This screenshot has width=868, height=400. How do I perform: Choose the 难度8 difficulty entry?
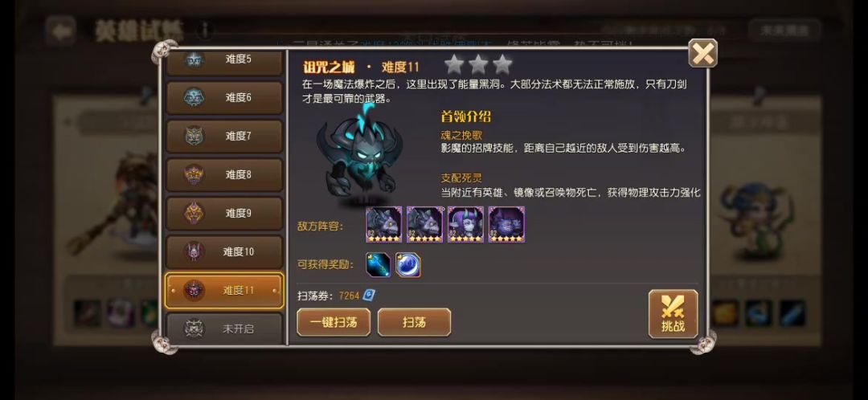(x=224, y=175)
